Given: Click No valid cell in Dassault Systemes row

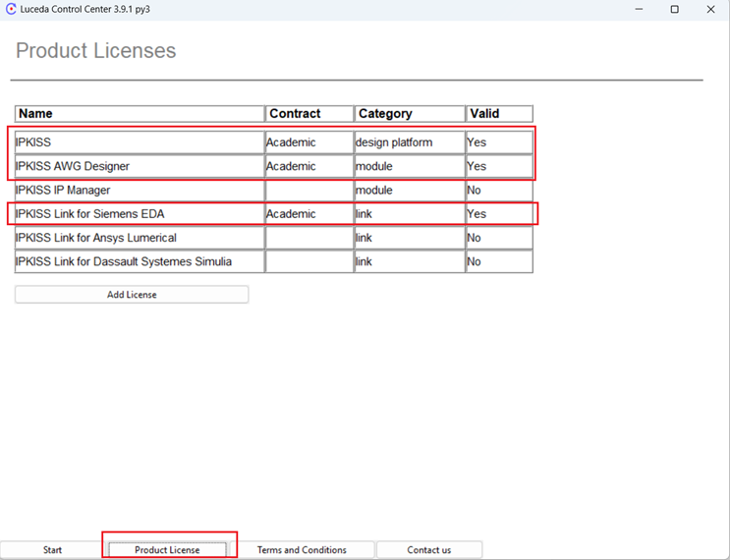Looking at the screenshot, I should tap(499, 261).
